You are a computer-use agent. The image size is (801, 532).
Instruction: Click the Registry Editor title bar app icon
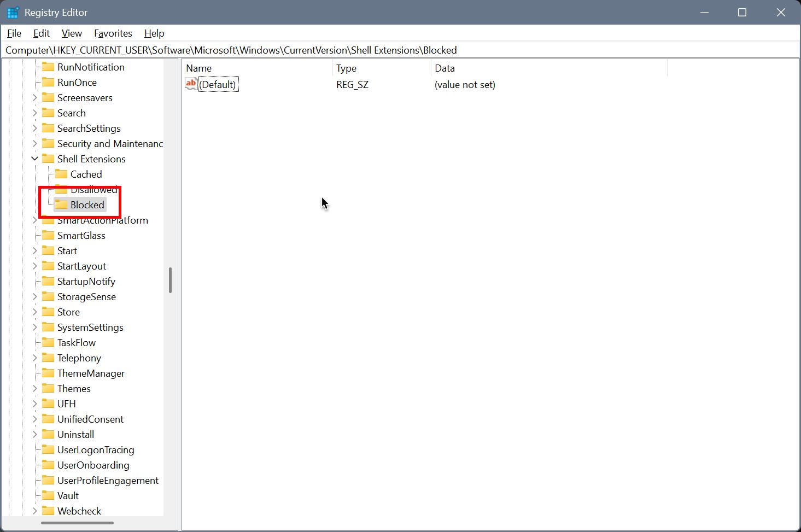[13, 13]
